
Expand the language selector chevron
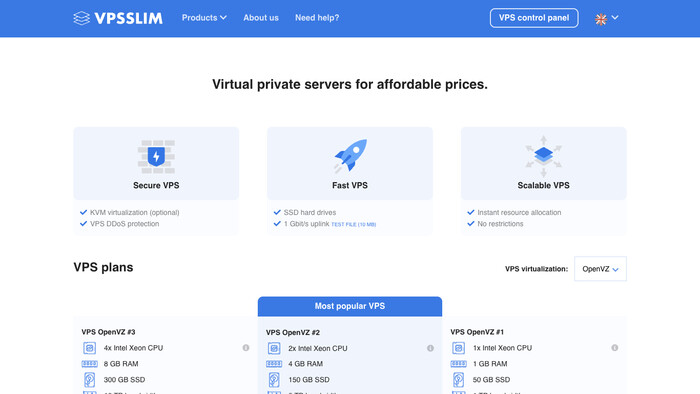pyautogui.click(x=615, y=17)
